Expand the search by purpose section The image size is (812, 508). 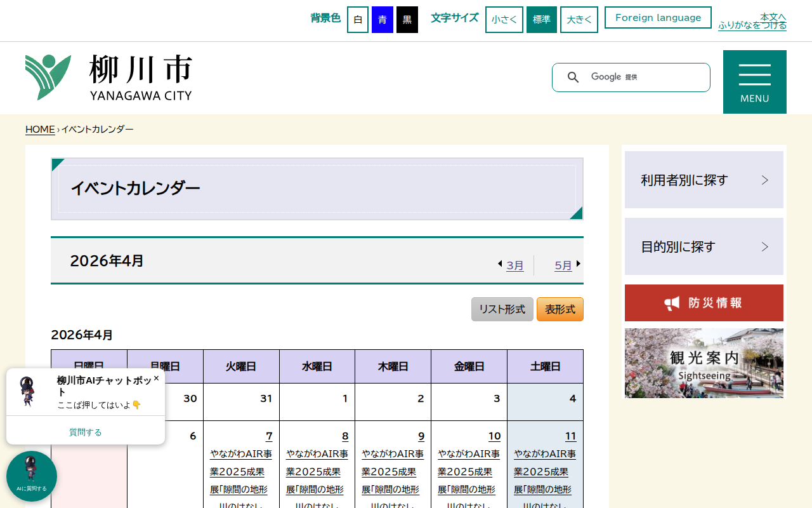704,246
